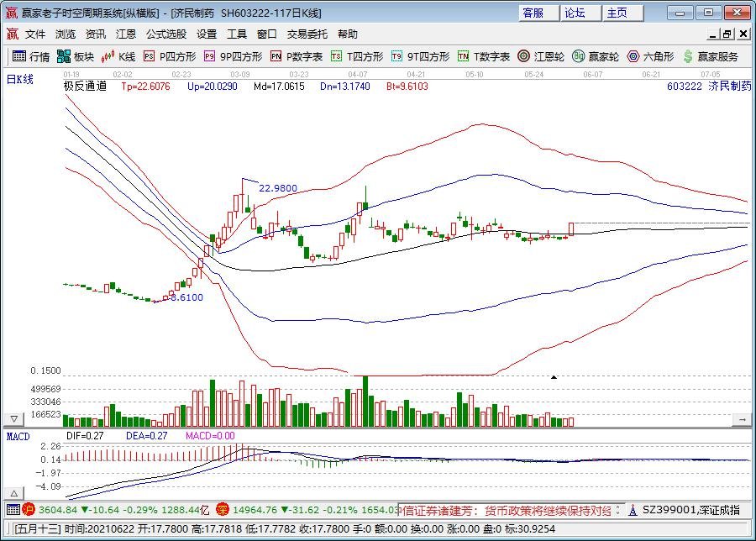Open the 帮助 menu
The image size is (756, 541).
pos(348,34)
